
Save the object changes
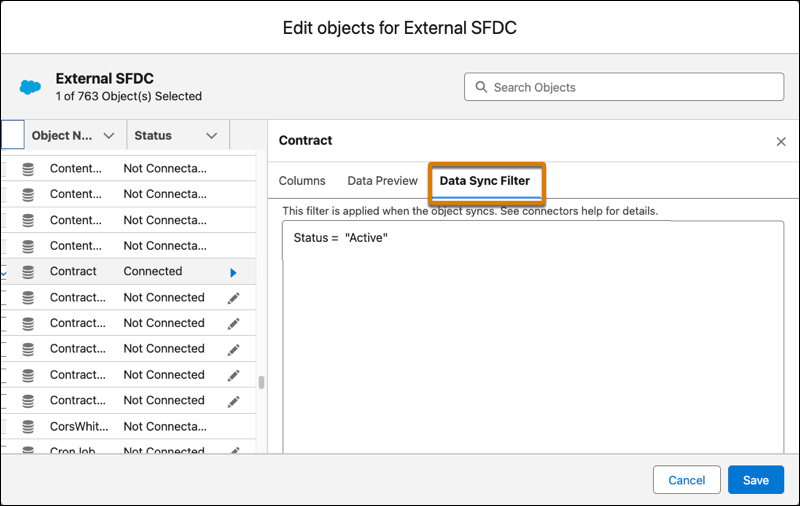pyautogui.click(x=756, y=479)
